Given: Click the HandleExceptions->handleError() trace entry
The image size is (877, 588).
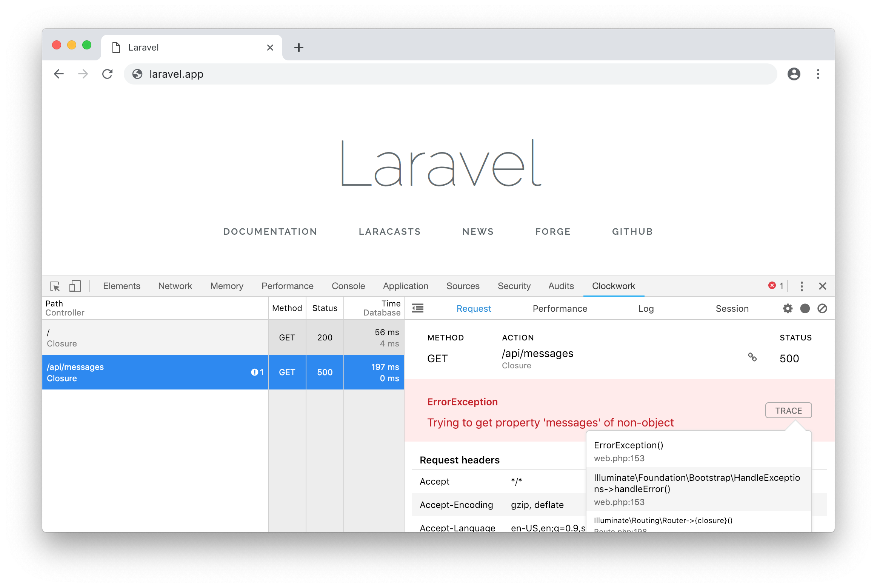Looking at the screenshot, I should click(x=699, y=489).
